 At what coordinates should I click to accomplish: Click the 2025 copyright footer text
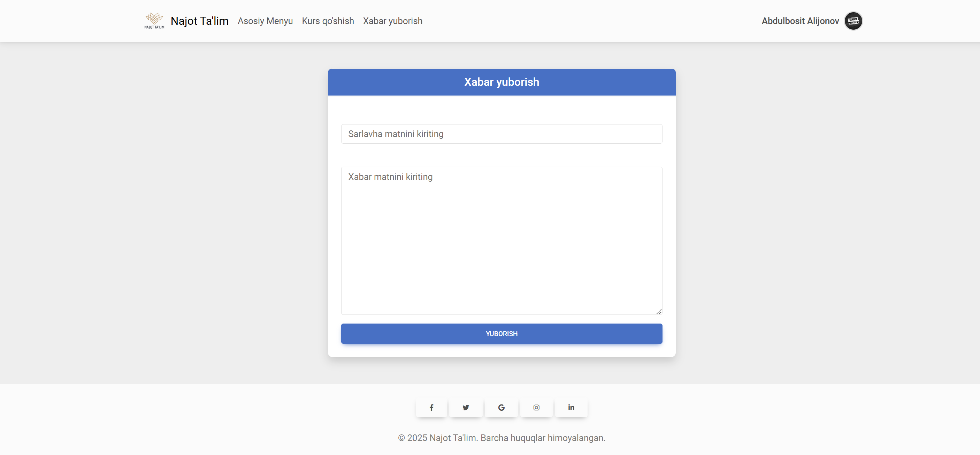[501, 438]
